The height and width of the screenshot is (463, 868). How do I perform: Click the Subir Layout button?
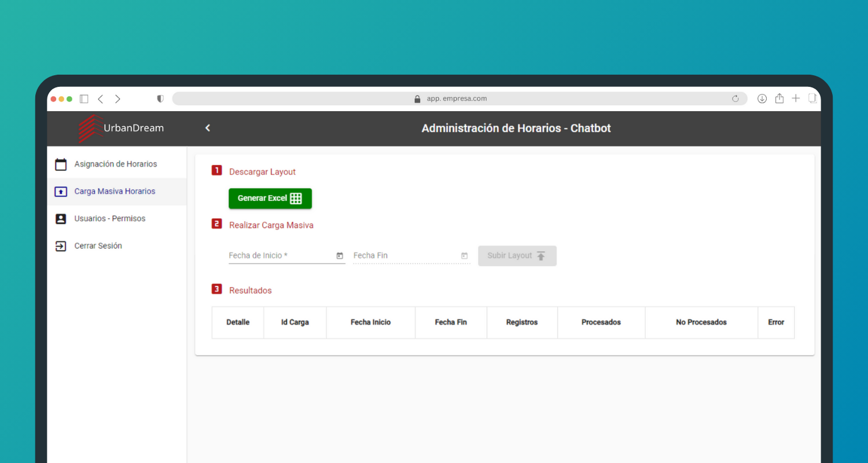[517, 256]
